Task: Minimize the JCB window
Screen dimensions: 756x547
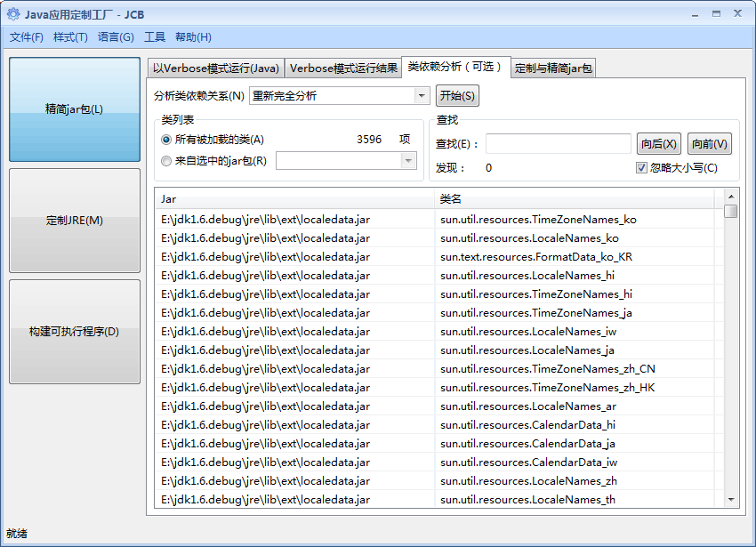Action: pyautogui.click(x=695, y=14)
